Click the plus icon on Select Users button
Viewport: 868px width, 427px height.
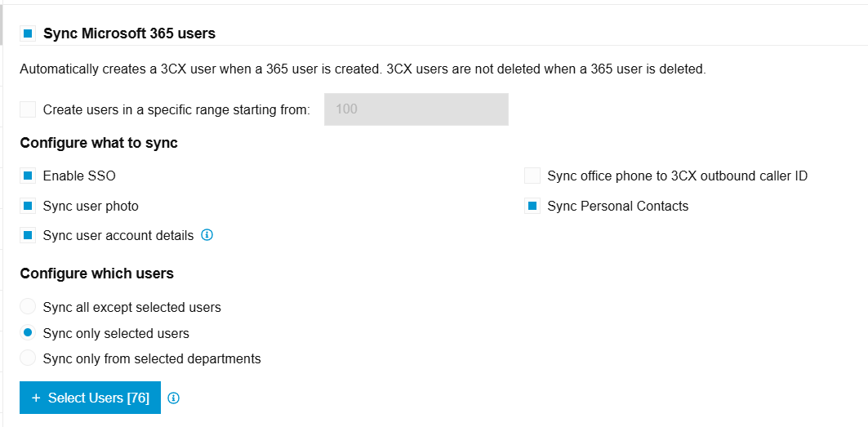pos(36,398)
